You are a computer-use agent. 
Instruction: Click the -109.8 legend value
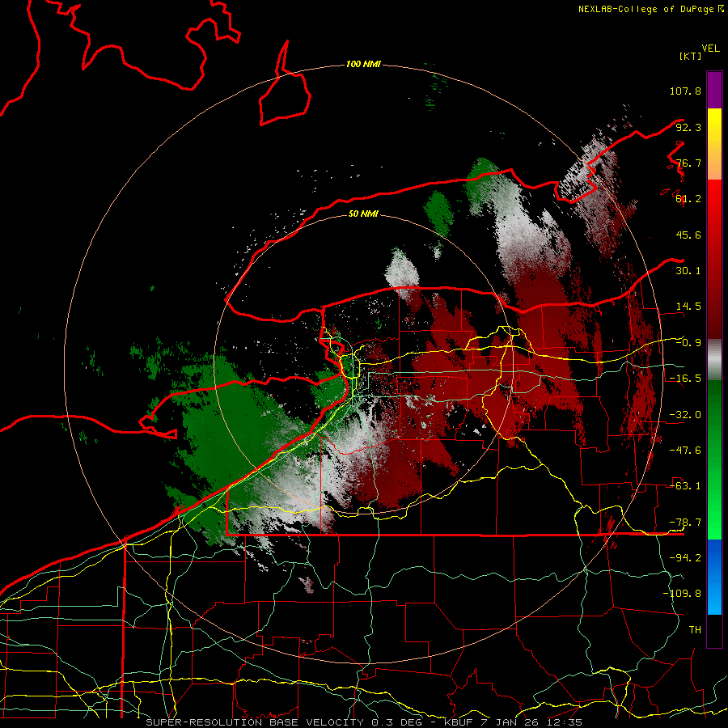[682, 594]
